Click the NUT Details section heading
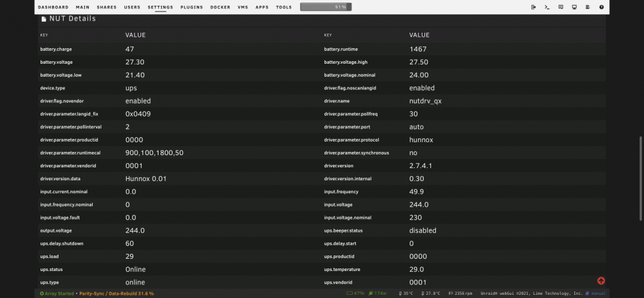 click(x=73, y=19)
